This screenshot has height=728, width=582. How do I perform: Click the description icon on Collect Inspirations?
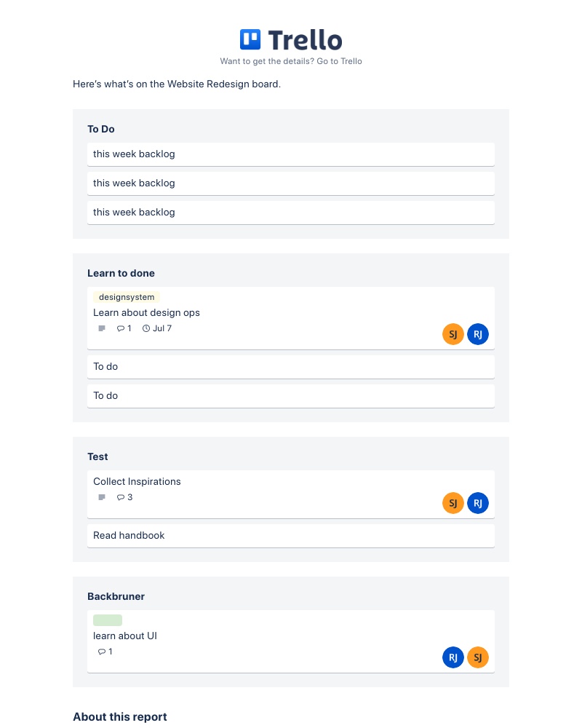coord(102,497)
